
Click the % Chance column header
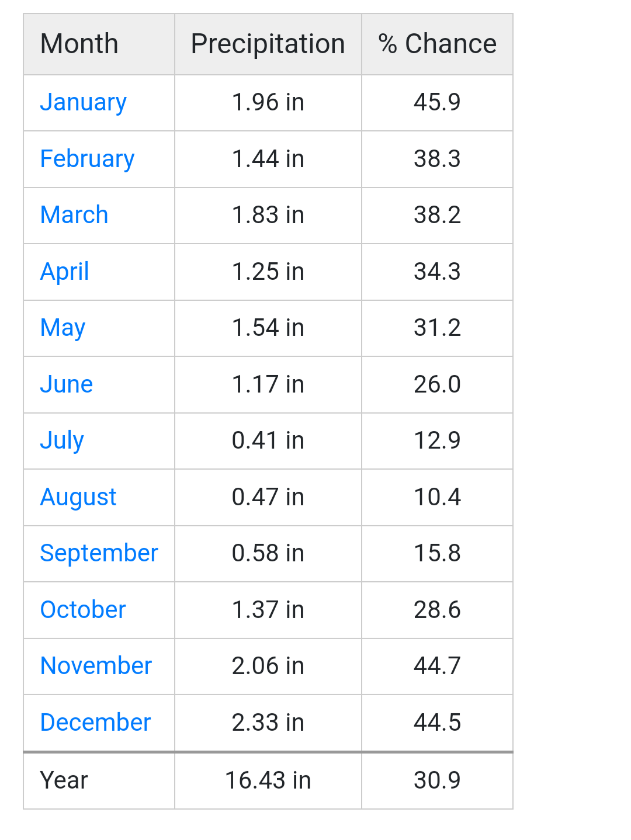(x=437, y=44)
